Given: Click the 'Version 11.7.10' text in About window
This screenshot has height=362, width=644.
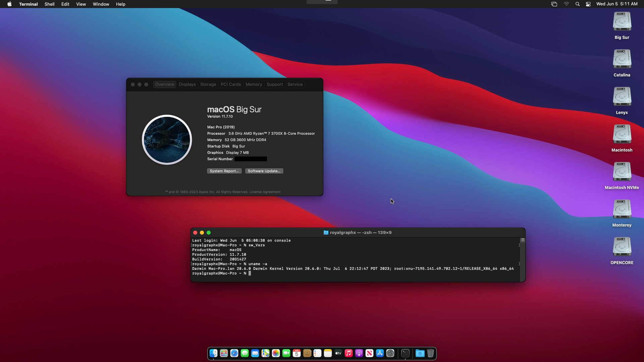Looking at the screenshot, I should point(220,117).
